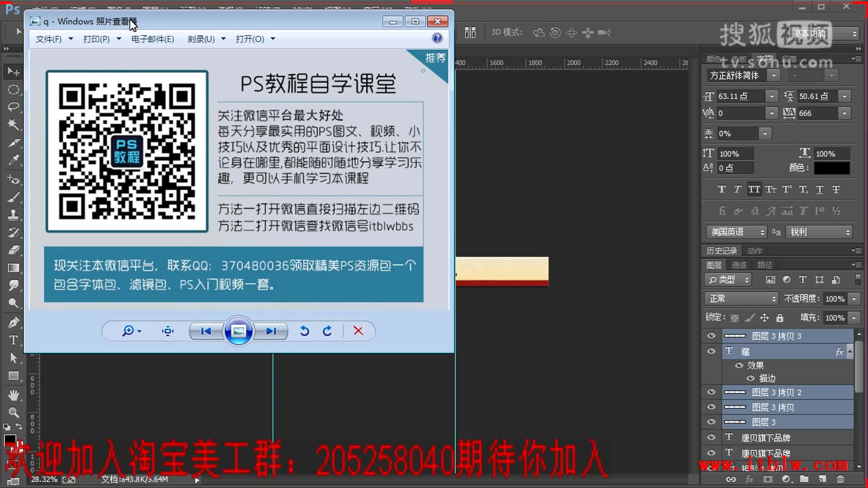The image size is (868, 488).
Task: Click create new layer icon
Action: tap(822, 479)
